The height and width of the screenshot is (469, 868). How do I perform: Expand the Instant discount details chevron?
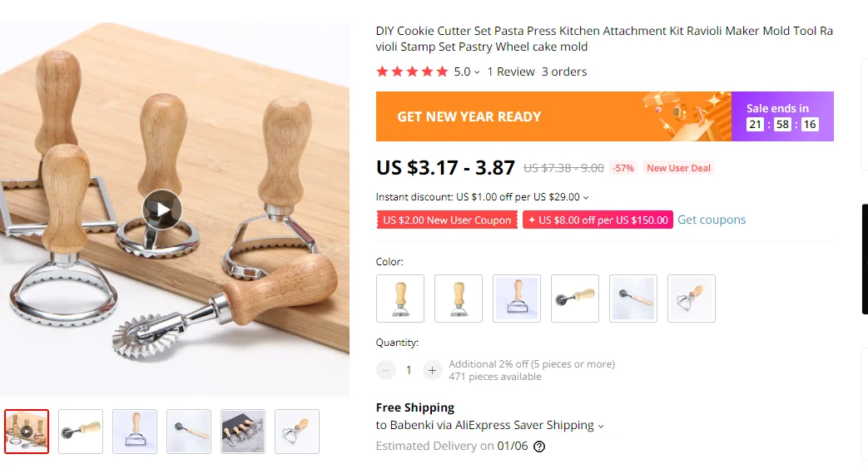pyautogui.click(x=586, y=197)
